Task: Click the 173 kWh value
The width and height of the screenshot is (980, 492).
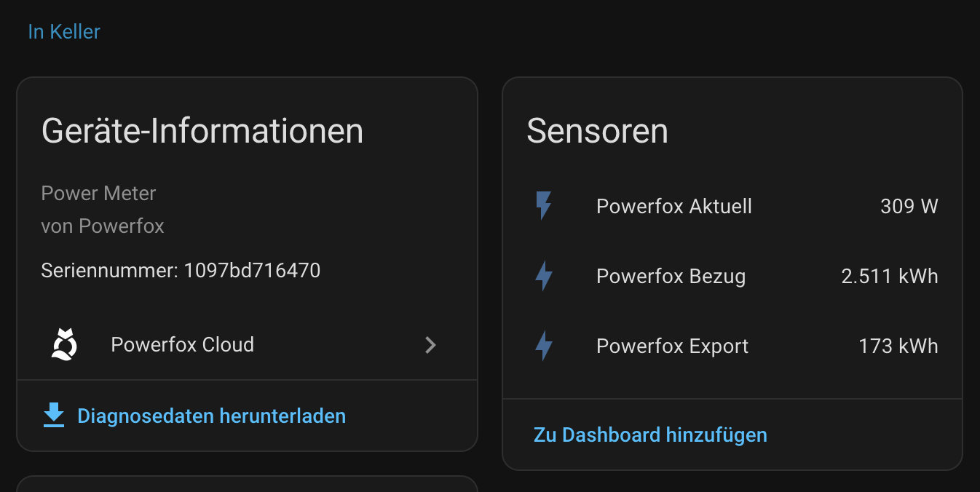Action: click(x=898, y=346)
